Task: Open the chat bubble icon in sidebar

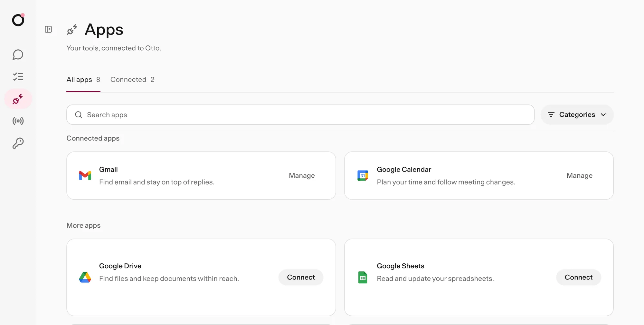Action: [x=18, y=54]
